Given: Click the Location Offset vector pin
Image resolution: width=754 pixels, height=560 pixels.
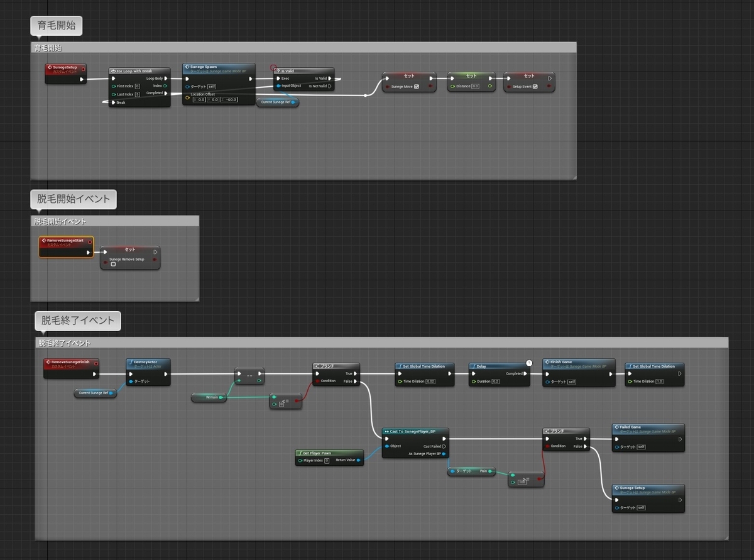Looking at the screenshot, I should tap(187, 97).
